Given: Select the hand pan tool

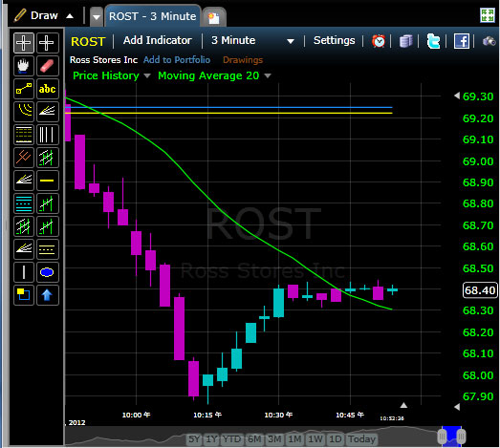Looking at the screenshot, I should (24, 66).
